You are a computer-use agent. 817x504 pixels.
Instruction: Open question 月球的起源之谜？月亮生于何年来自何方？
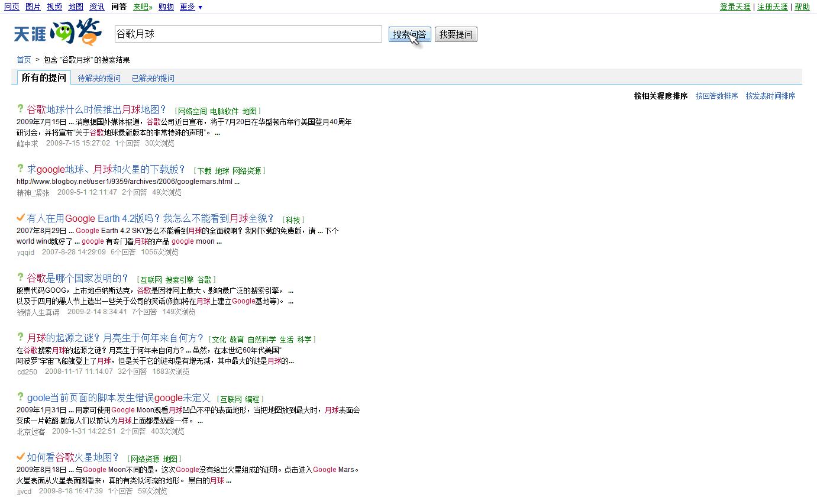[x=115, y=338]
